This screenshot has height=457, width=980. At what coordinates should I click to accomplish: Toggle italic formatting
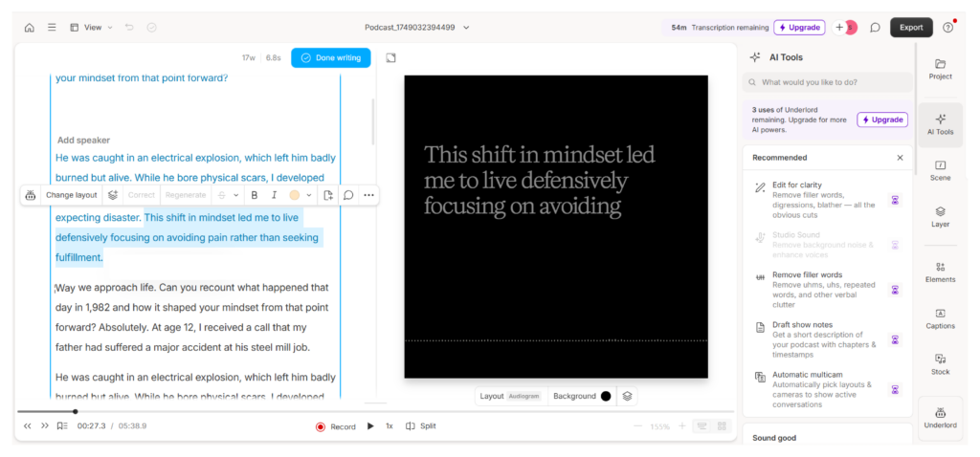click(x=274, y=195)
